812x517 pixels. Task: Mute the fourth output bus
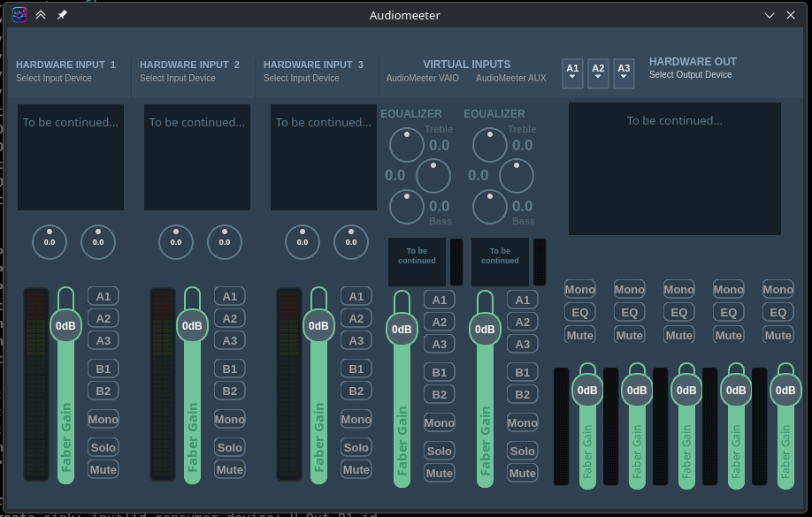click(x=729, y=335)
